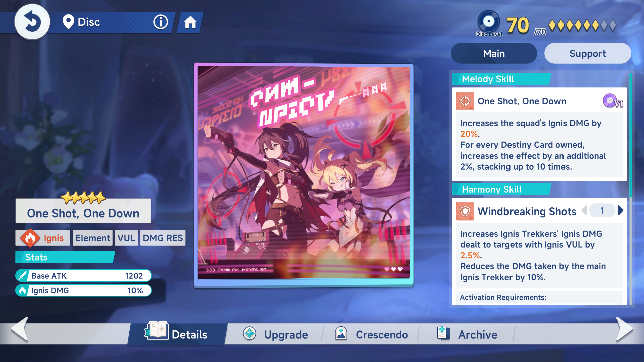Screen dimensions: 644x362
Task: Increase Harmony Skill level with right arrow
Action: pos(621,210)
